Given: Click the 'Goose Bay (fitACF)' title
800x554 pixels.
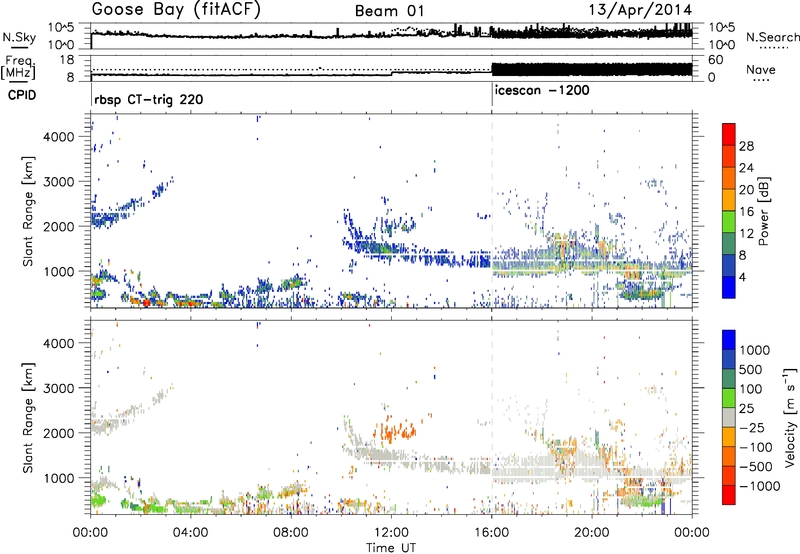Looking at the screenshot, I should pos(177,10).
